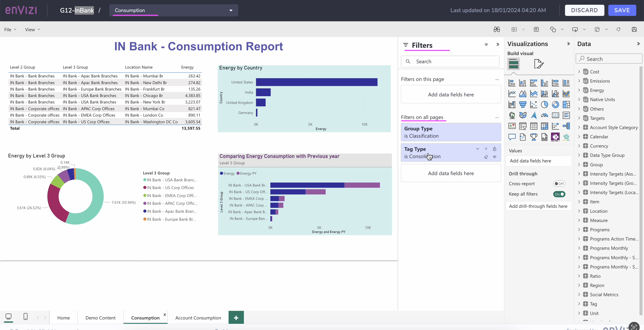This screenshot has height=330, width=644.
Task: Click the binoculars explore icon in toolbar
Action: pyautogui.click(x=497, y=29)
